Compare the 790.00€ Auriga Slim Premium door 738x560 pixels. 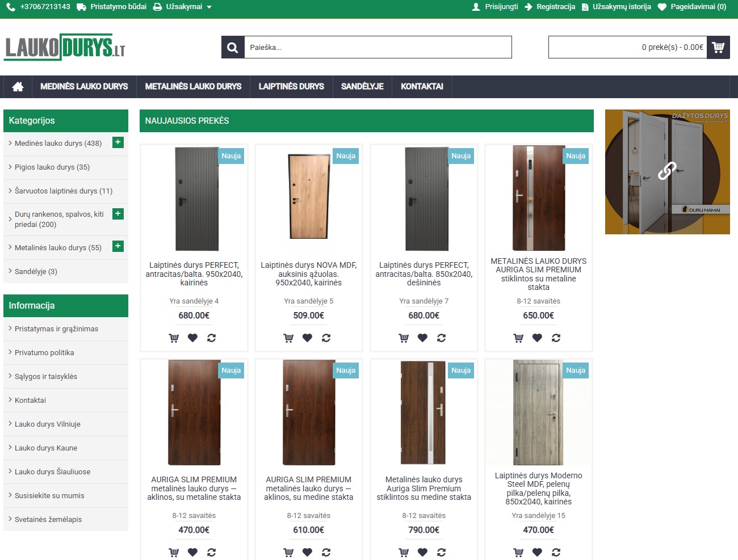tap(441, 553)
